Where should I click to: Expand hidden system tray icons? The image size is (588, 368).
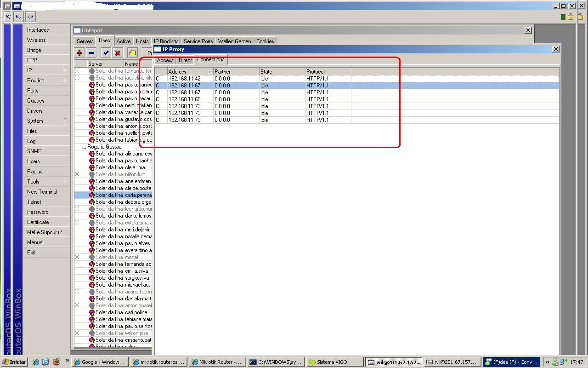pos(547,362)
